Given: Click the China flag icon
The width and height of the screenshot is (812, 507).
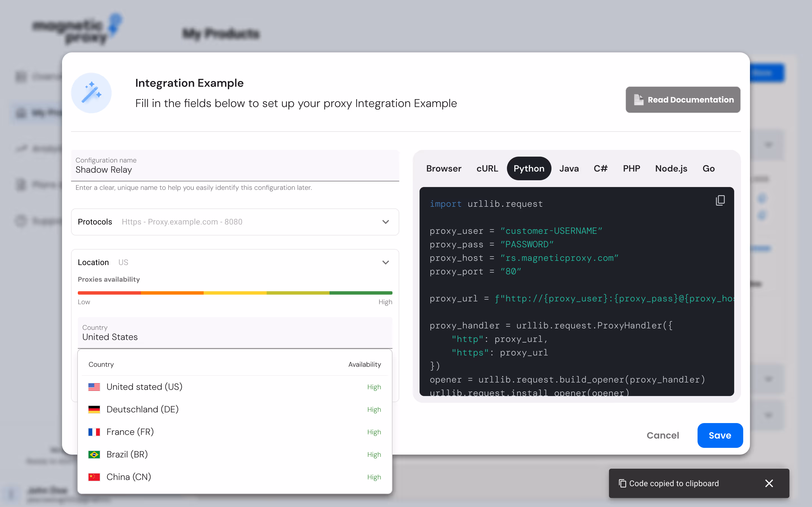Looking at the screenshot, I should (94, 477).
